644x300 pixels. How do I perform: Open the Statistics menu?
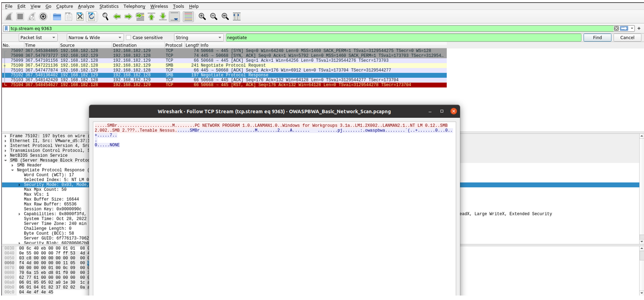[109, 6]
